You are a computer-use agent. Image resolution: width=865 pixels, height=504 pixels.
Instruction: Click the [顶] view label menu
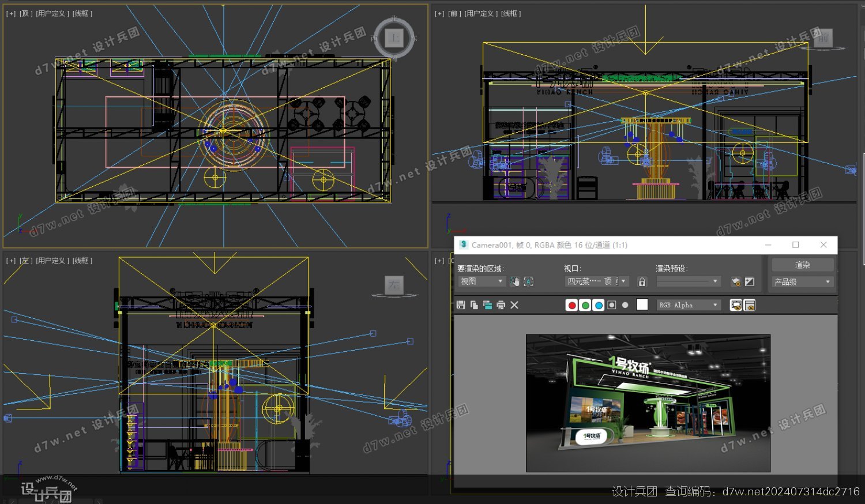coord(26,13)
